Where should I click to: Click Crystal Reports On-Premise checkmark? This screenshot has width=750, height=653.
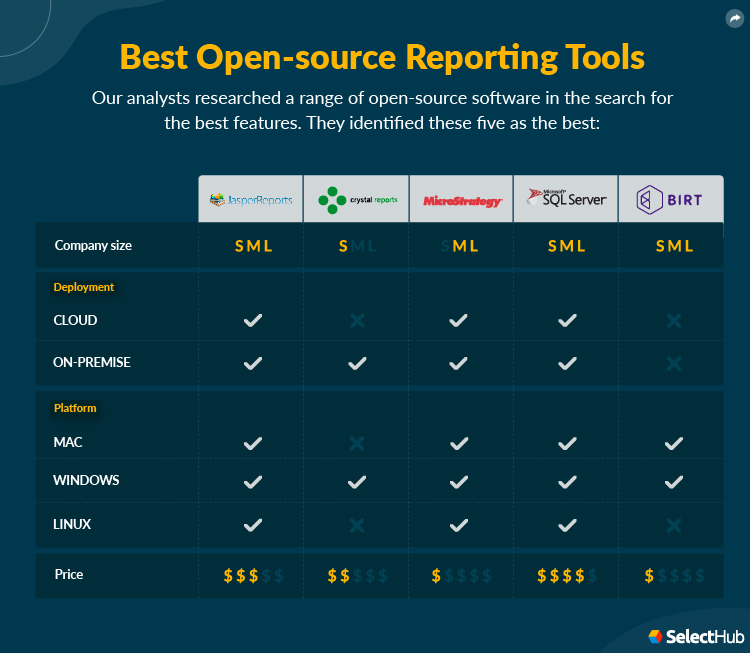(x=357, y=364)
